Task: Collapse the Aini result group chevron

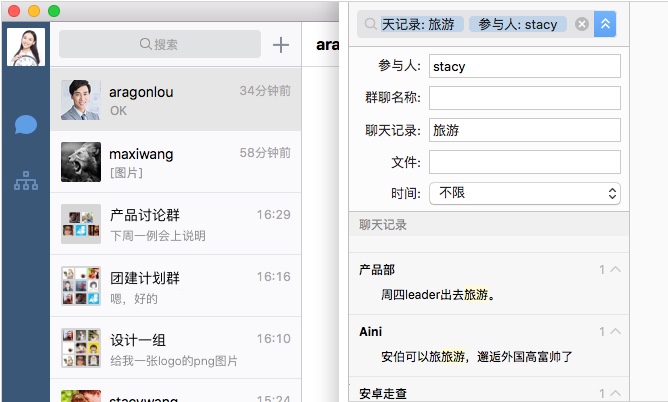Action: tap(615, 331)
